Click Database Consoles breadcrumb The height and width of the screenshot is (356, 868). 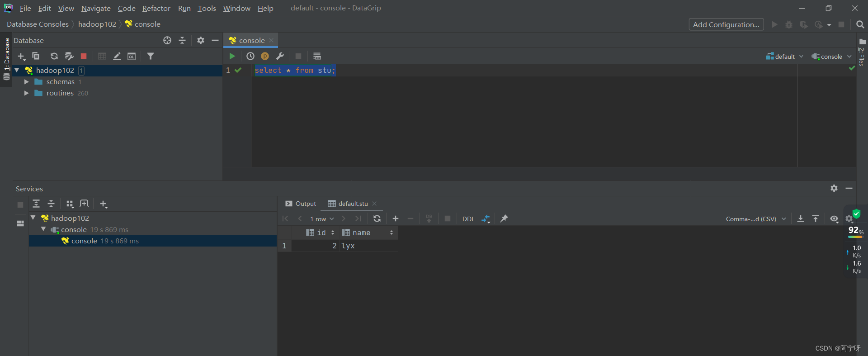[x=38, y=24]
